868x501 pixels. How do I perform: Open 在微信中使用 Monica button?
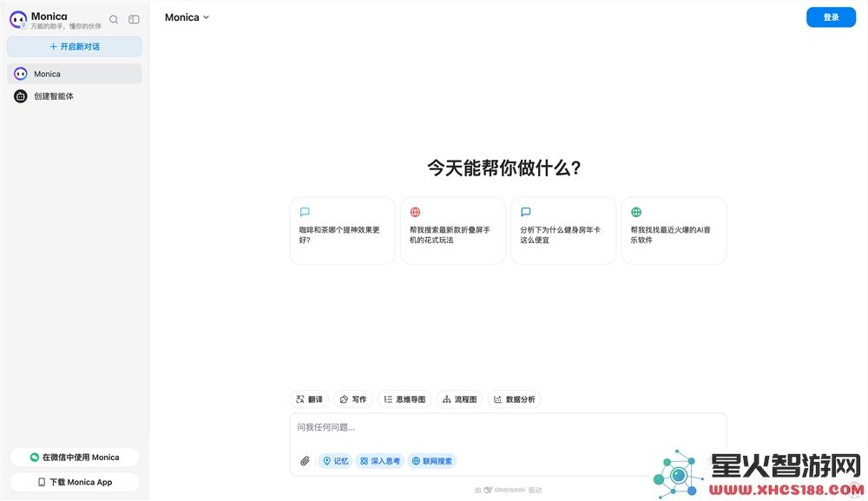pos(74,458)
